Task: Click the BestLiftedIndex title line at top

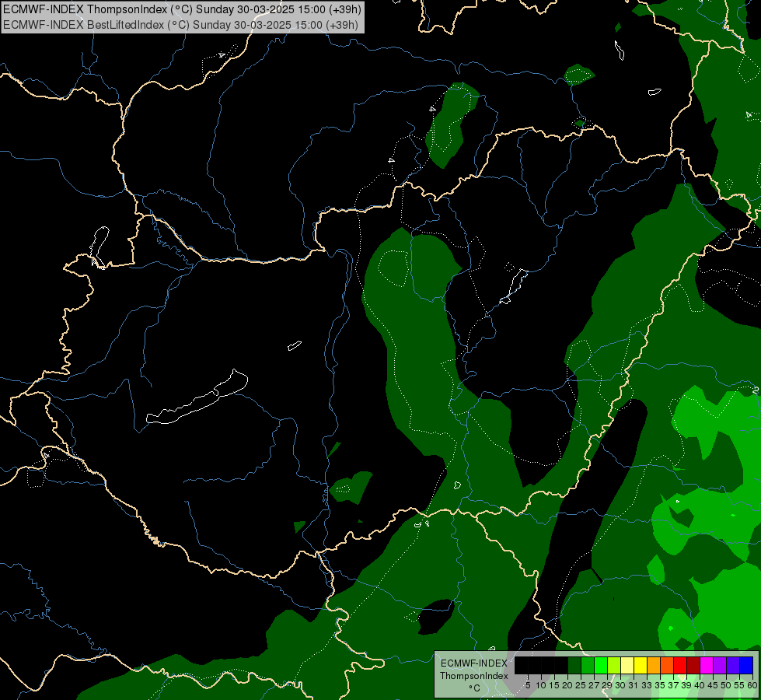Action: click(180, 25)
